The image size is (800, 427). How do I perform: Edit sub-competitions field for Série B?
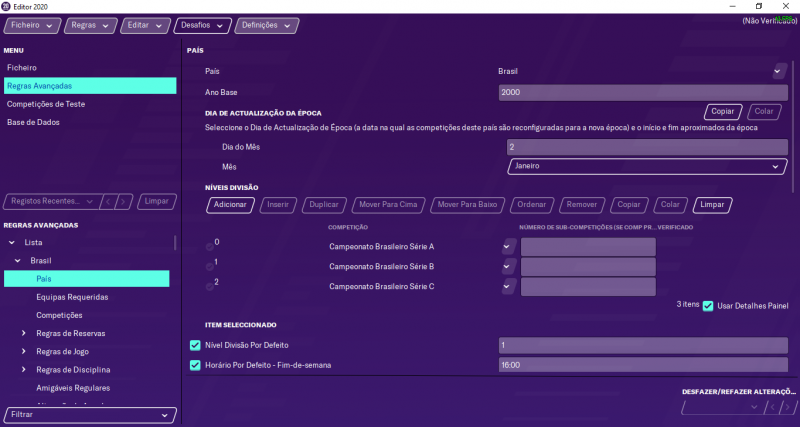588,267
